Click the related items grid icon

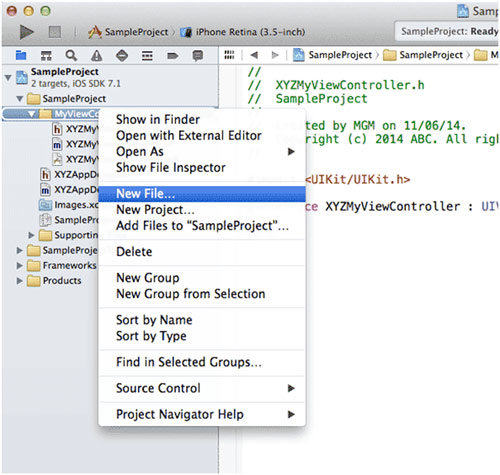[x=229, y=55]
